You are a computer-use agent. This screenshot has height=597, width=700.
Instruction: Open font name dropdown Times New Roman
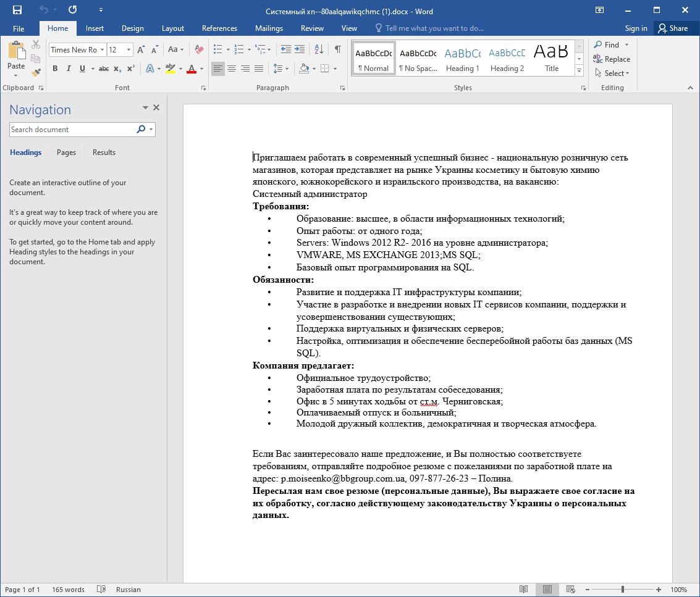(102, 49)
